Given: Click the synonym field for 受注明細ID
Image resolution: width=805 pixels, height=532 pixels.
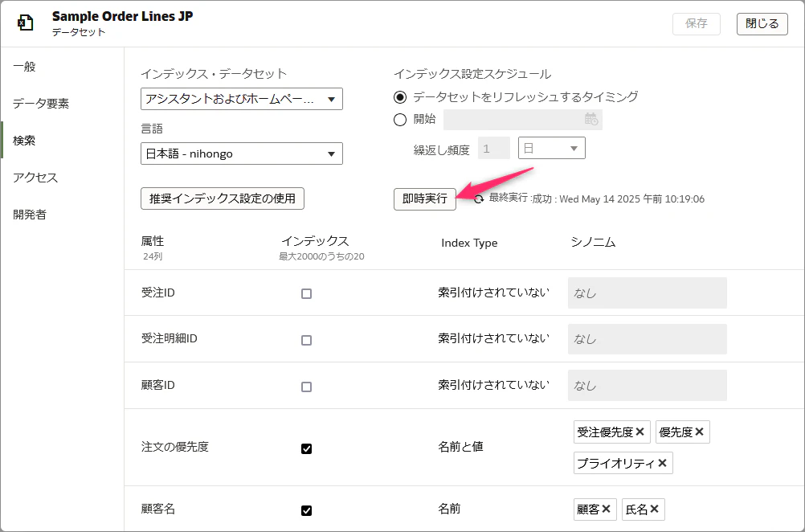Looking at the screenshot, I should pos(648,339).
